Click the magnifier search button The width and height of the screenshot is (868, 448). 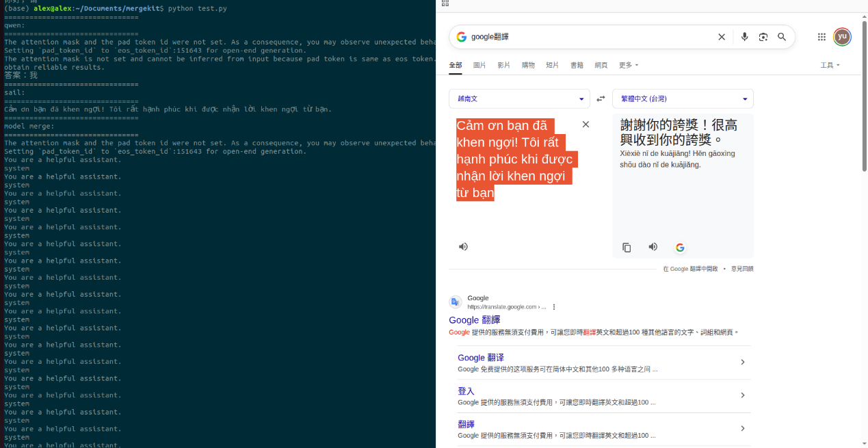[782, 37]
